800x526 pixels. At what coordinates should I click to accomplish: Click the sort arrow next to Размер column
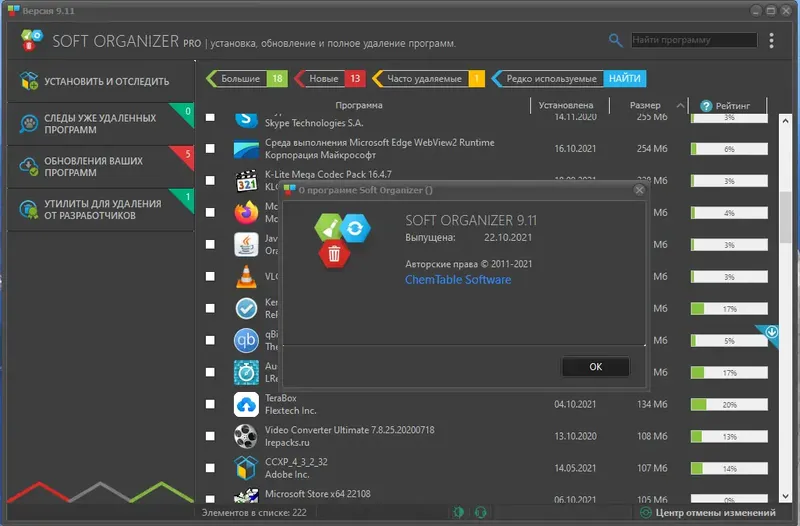(680, 106)
